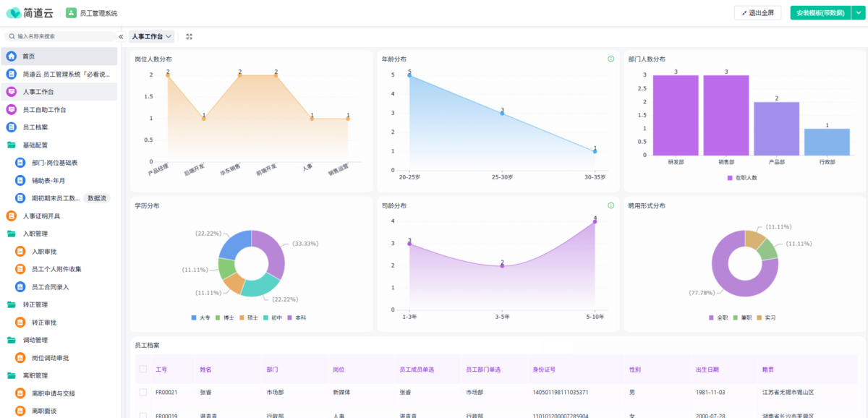Click the orange icon for 员工个人附件收集
Screen dimensions: 868x418
point(20,269)
